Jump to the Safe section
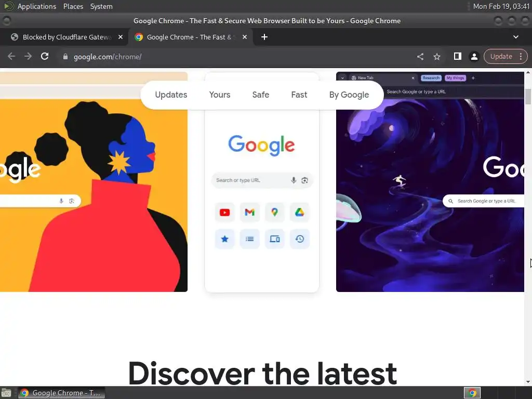The image size is (532, 399). click(261, 95)
